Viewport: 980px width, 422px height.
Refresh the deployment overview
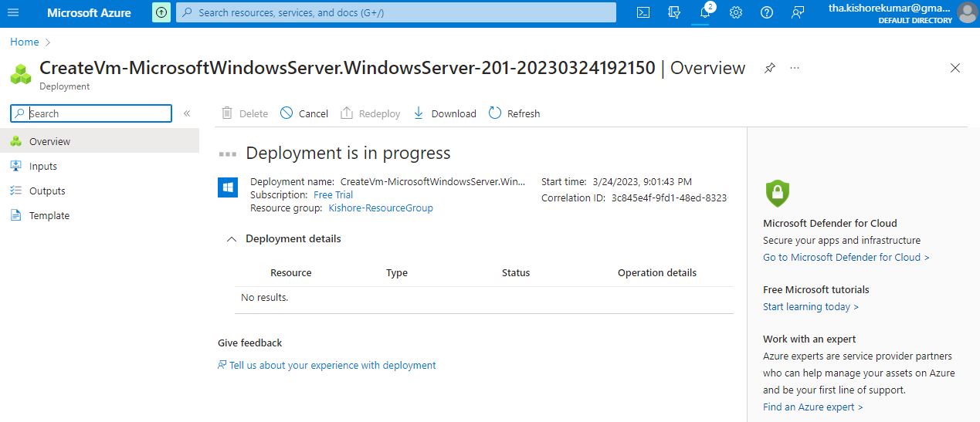click(x=514, y=113)
